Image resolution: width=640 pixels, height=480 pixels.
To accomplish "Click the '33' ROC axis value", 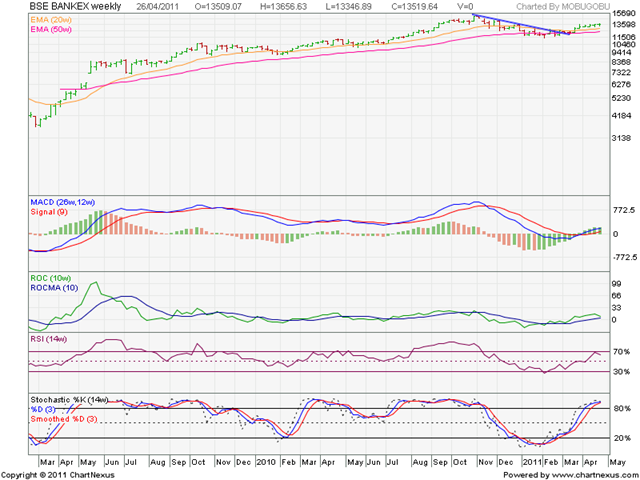I will coord(616,307).
